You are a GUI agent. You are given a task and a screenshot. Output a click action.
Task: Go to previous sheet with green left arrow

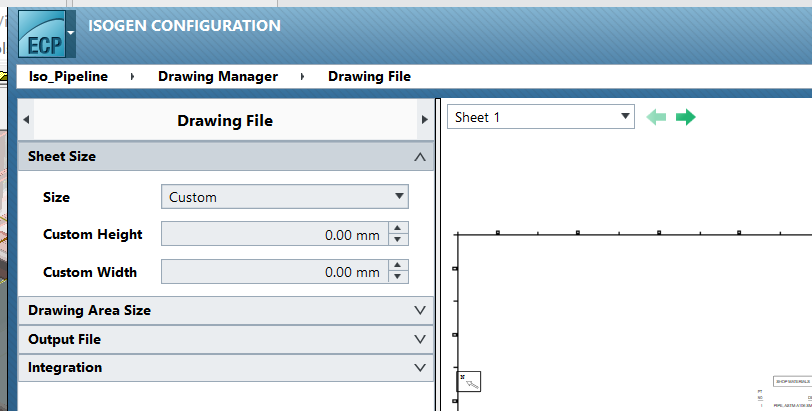(x=657, y=117)
